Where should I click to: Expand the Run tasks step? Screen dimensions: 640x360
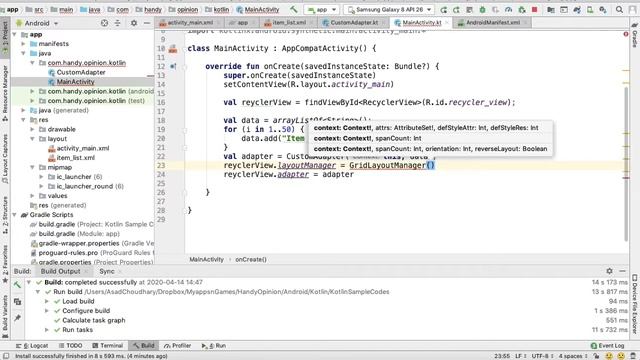[47, 330]
